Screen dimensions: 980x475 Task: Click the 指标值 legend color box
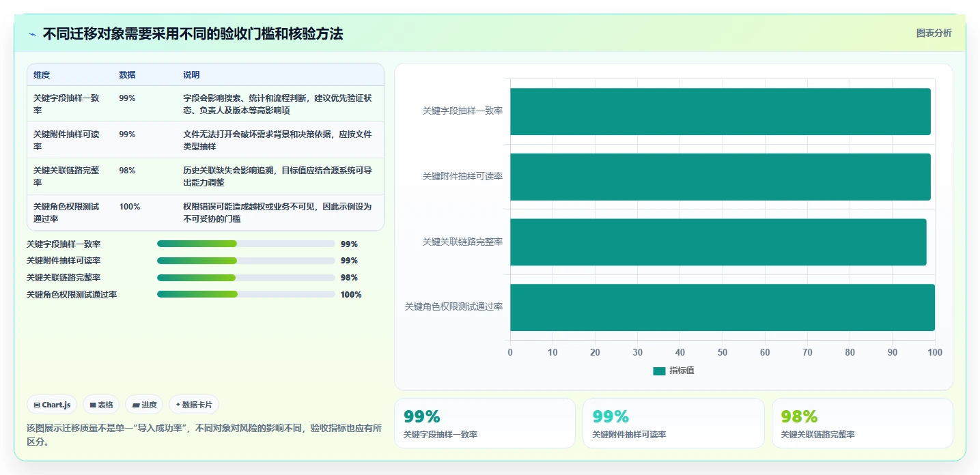tap(659, 371)
